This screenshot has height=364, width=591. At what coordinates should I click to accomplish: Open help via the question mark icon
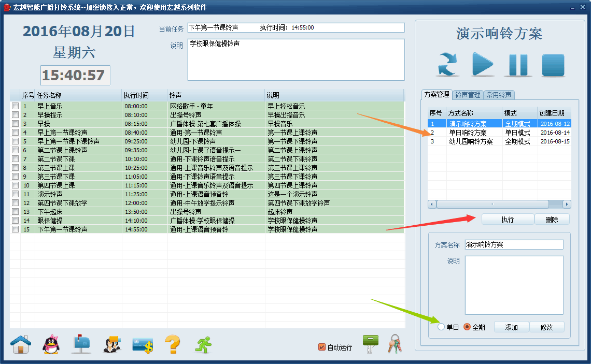(172, 344)
